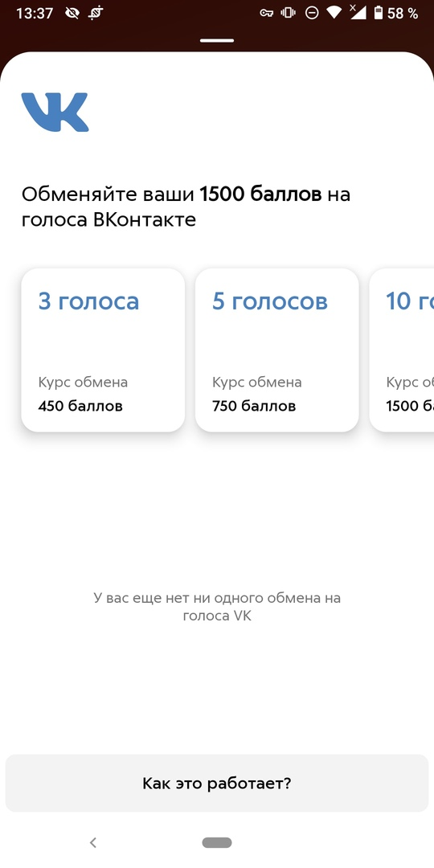Tap the crossed-out eye status icon

[72, 14]
